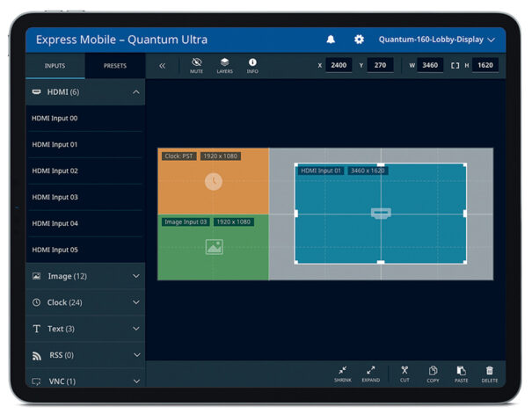Collapse the sidebar with double chevron

[x=163, y=66]
